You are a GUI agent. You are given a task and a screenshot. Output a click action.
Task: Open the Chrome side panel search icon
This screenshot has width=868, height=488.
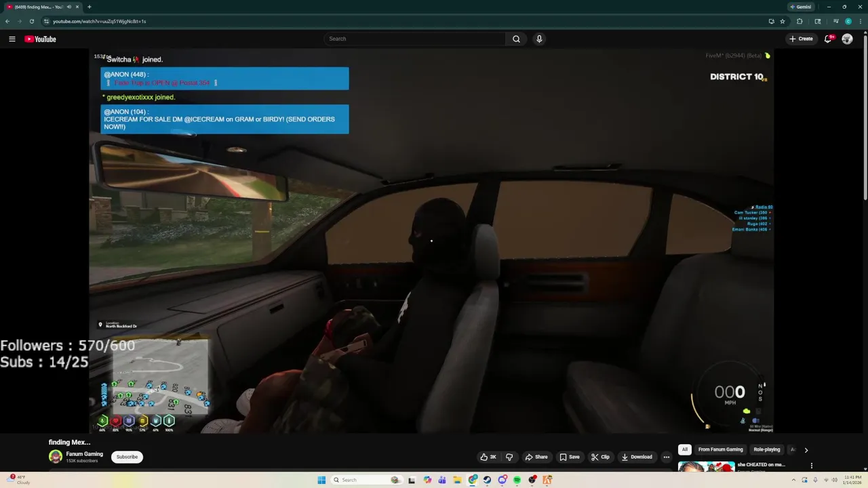click(818, 21)
